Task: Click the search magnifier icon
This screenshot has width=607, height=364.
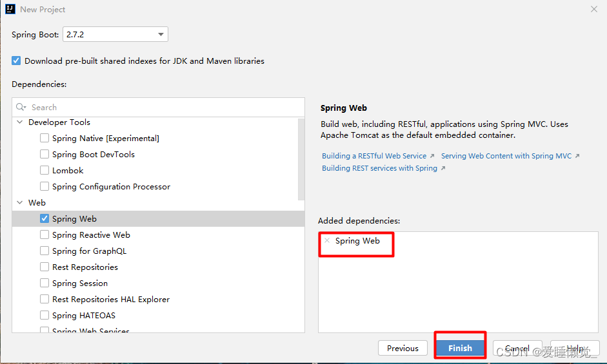Action: (21, 107)
